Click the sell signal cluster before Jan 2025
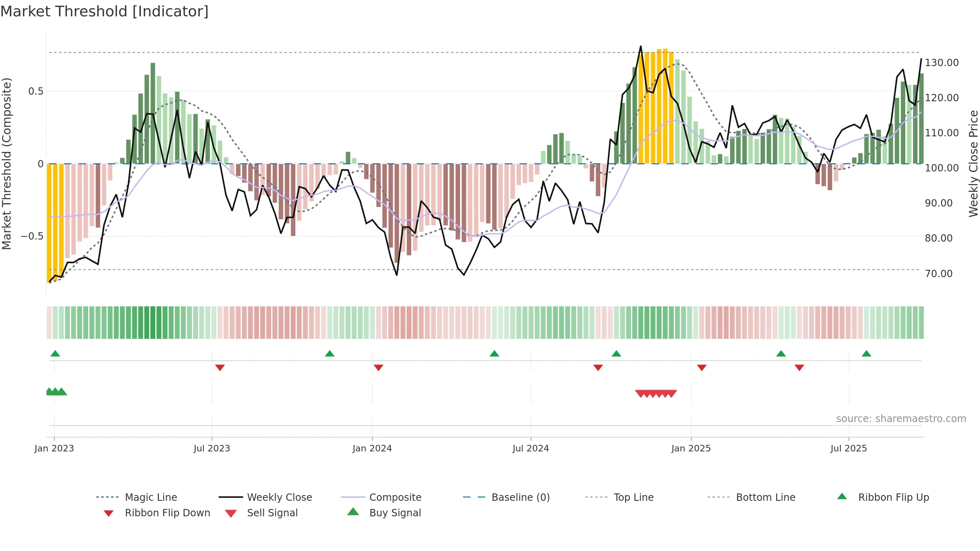The width and height of the screenshot is (980, 551). (x=656, y=394)
